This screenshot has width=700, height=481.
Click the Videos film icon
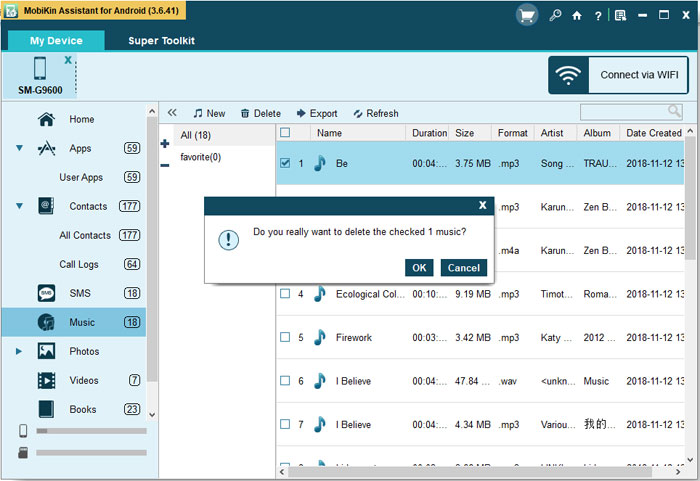(46, 381)
